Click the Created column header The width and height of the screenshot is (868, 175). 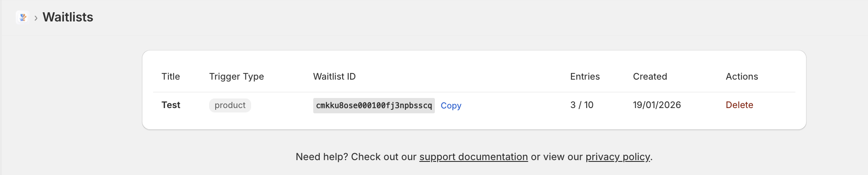(x=650, y=77)
